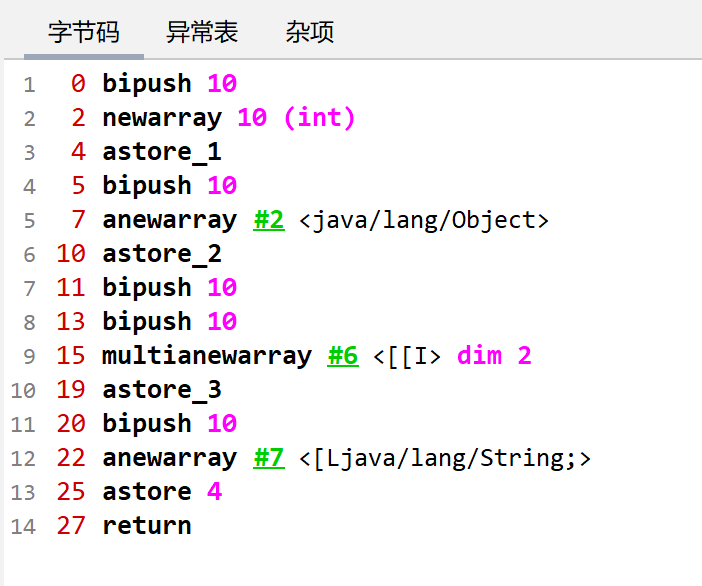Click the #6 constant pool link
Image resolution: width=702 pixels, height=586 pixels.
tap(343, 356)
